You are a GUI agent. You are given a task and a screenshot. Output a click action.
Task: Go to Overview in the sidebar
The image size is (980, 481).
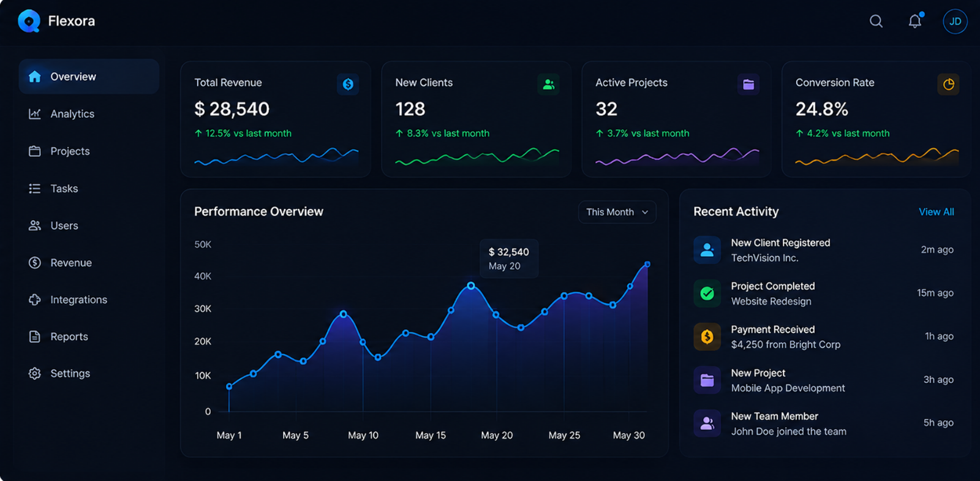click(89, 77)
